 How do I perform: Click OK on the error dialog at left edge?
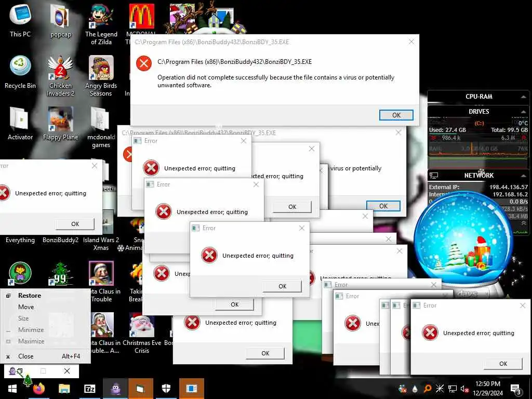75,224
